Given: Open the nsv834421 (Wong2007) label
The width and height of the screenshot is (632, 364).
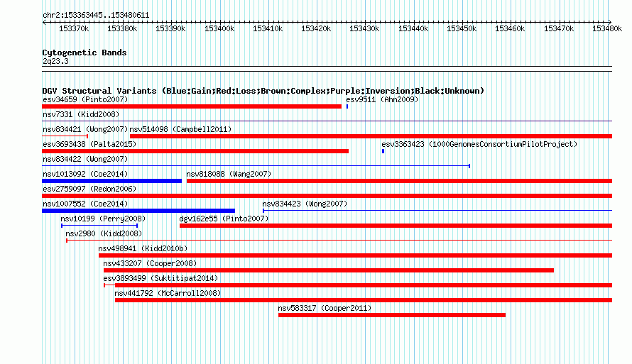Looking at the screenshot, I should pyautogui.click(x=85, y=129).
